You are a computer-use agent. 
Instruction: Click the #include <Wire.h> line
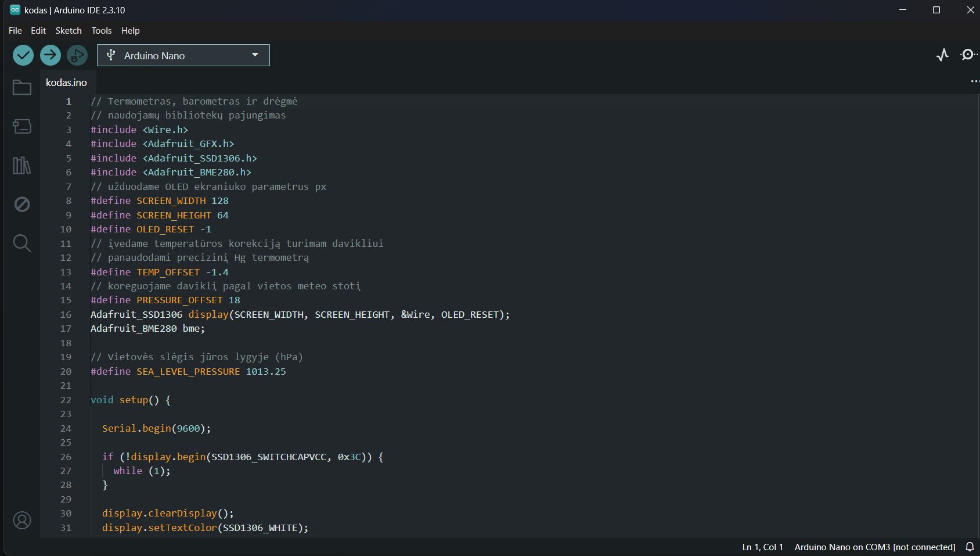(139, 130)
